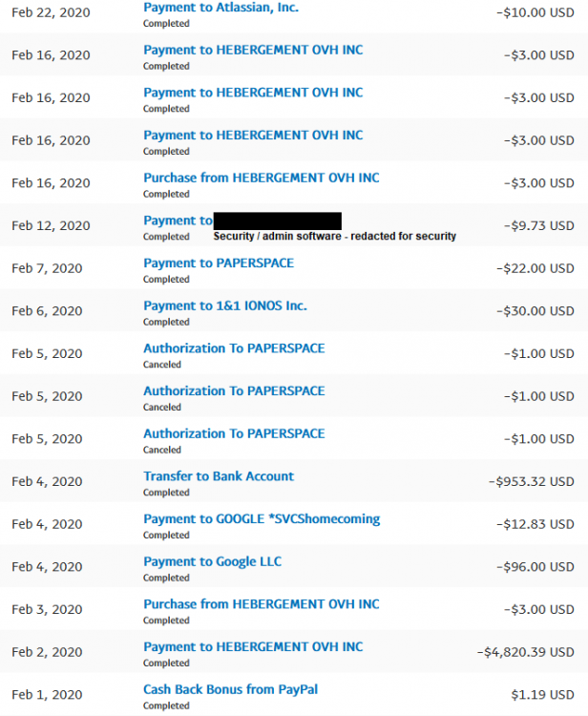
Task: Click the -$953.32 USD transfer amount
Action: pos(534,481)
